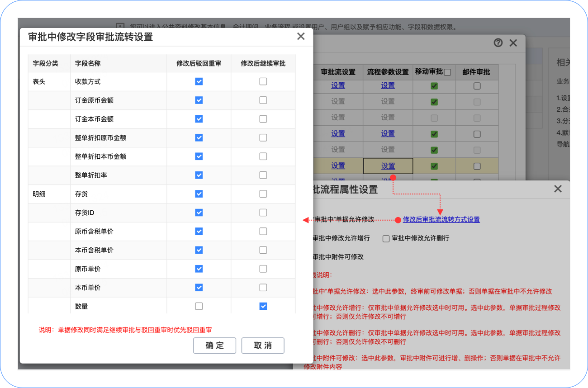Toggle 审批中修改允许删行 checkbox
Screen dimensions: 588x388
coord(386,239)
